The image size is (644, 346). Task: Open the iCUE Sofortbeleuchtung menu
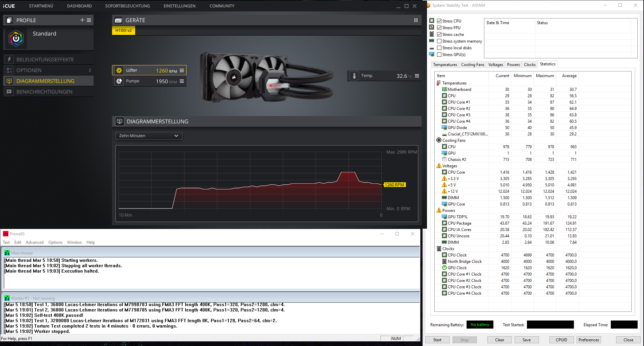click(127, 6)
